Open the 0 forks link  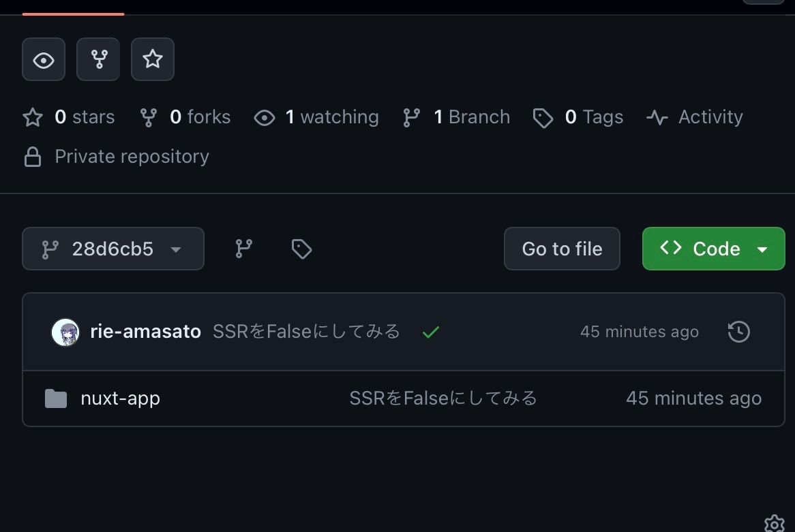185,117
